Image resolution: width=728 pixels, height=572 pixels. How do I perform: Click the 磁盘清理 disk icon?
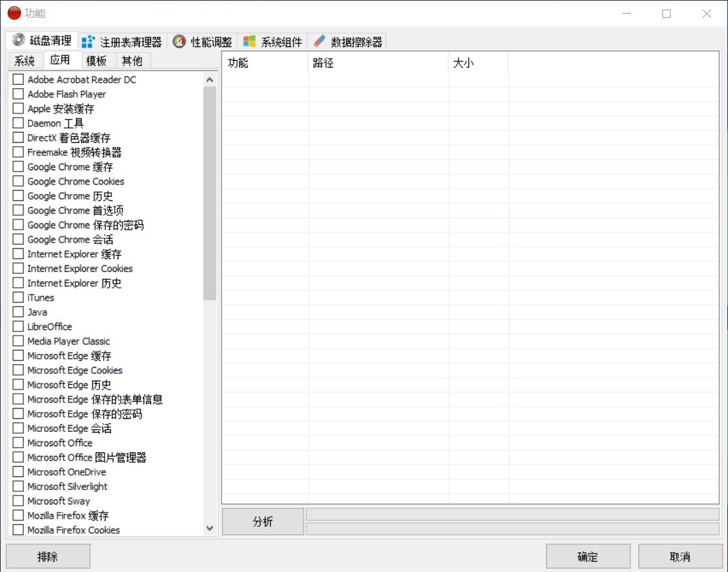[15, 40]
